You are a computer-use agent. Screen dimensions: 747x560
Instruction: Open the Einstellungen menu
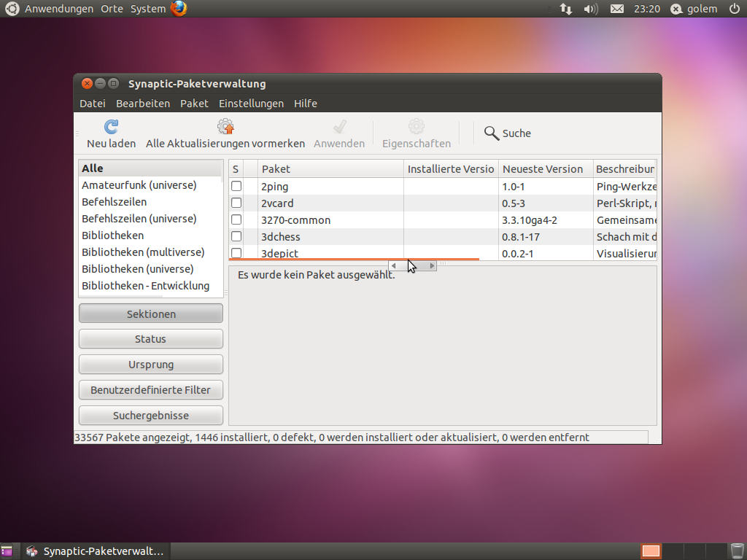click(251, 104)
